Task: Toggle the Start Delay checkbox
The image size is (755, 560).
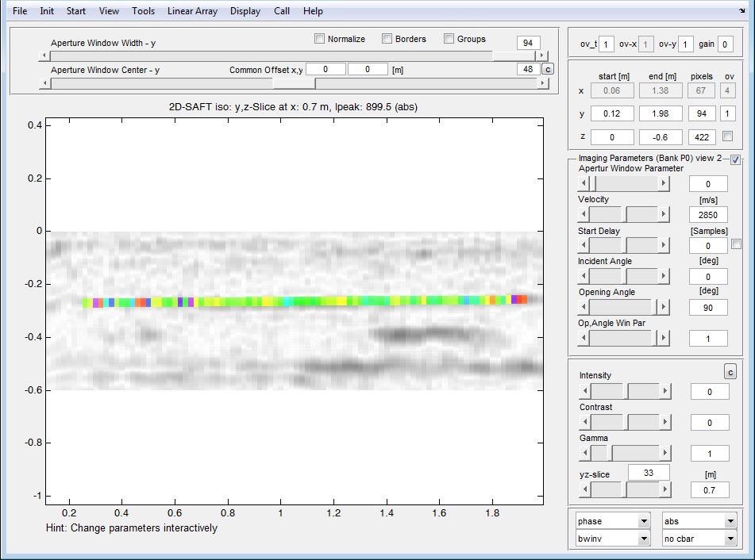Action: click(736, 244)
